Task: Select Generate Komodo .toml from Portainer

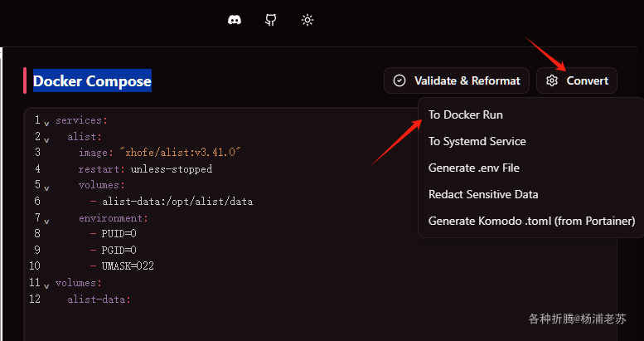Action: 531,221
